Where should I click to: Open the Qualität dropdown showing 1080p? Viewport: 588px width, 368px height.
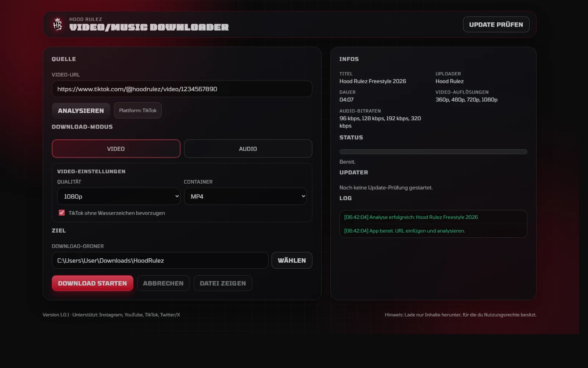(119, 196)
